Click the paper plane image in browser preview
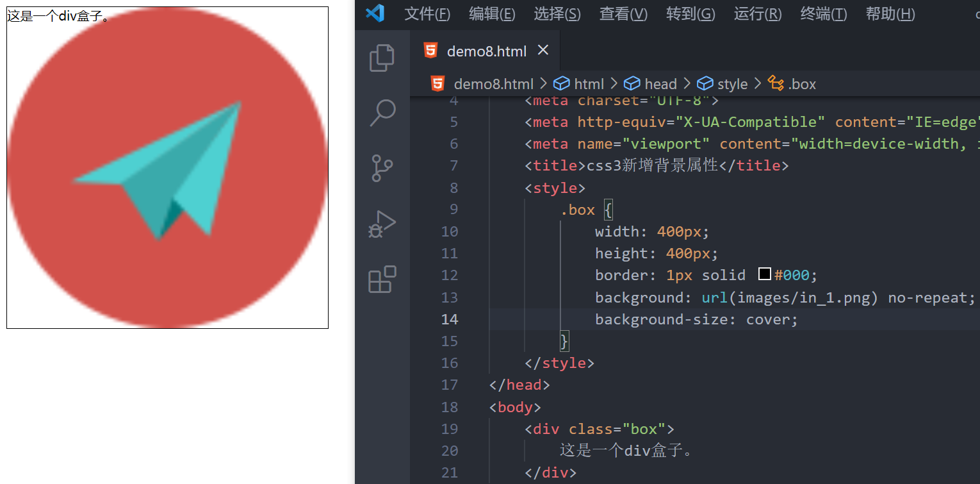The width and height of the screenshot is (980, 484). tap(168, 169)
